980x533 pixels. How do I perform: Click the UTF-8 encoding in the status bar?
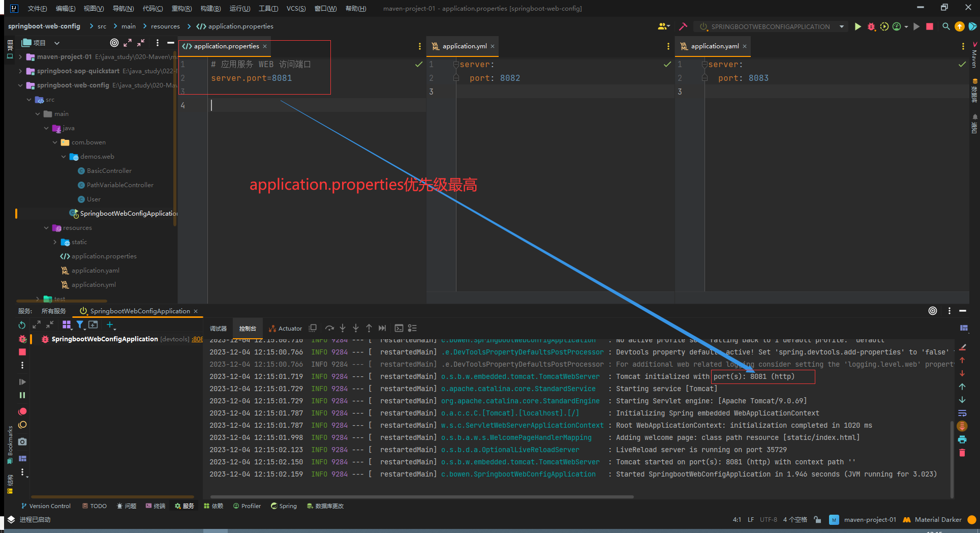[x=769, y=520]
